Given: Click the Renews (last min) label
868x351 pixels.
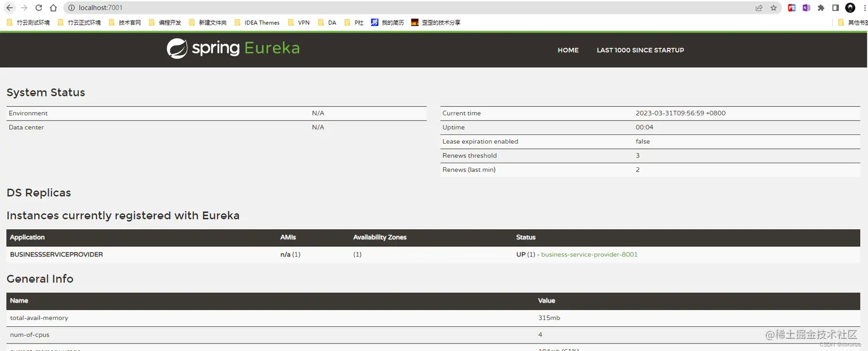Looking at the screenshot, I should click(469, 169).
